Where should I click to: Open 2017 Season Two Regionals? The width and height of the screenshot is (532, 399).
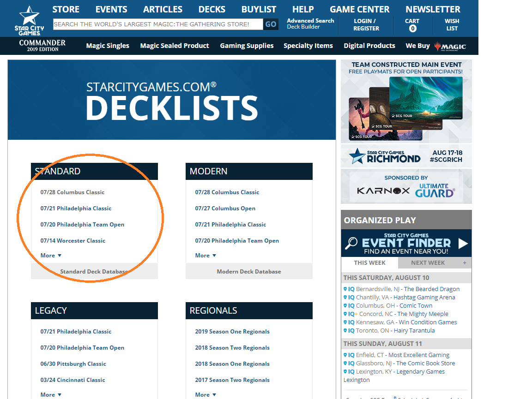click(232, 380)
